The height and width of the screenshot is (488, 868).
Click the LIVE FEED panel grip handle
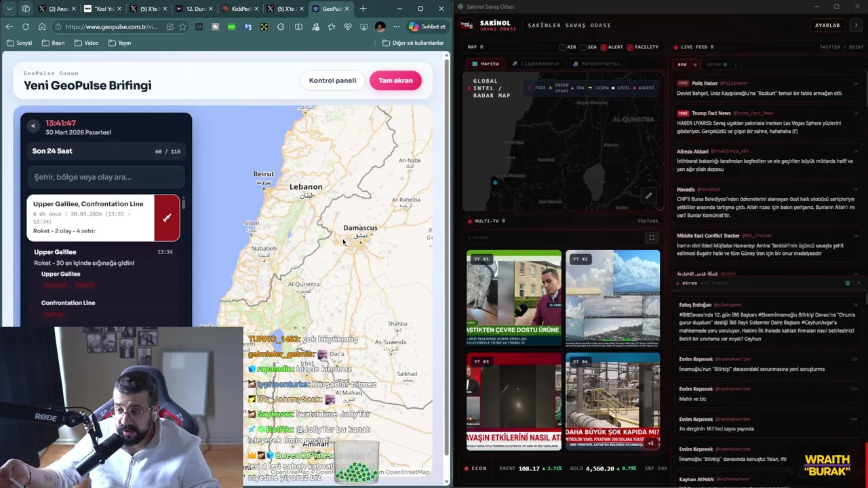712,47
